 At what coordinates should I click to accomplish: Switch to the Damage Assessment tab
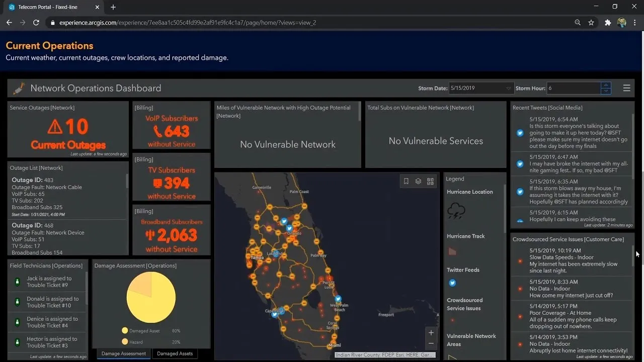point(124,353)
